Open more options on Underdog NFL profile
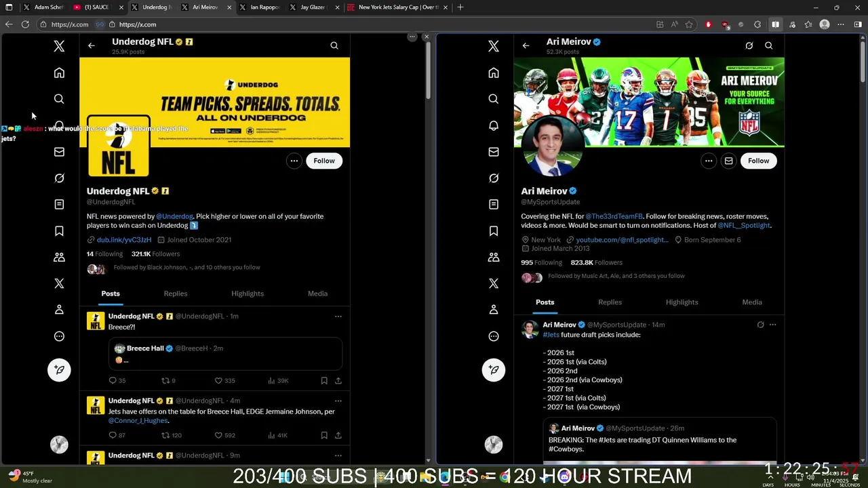This screenshot has width=868, height=488. (x=294, y=161)
